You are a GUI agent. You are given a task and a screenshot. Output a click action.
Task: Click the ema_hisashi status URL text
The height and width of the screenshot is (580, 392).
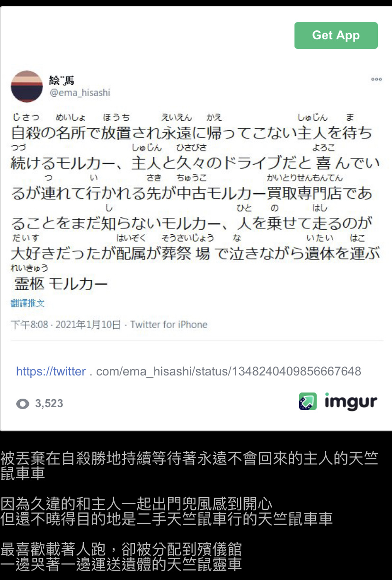229,371
